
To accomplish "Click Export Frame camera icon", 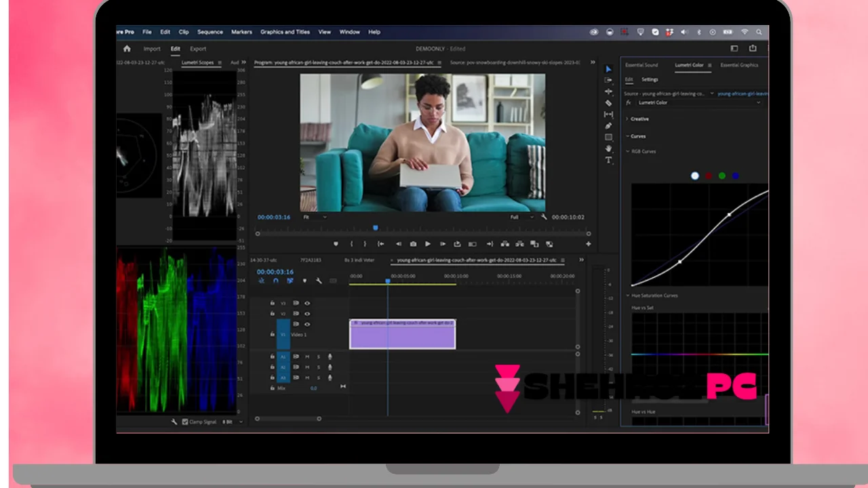I will point(413,244).
